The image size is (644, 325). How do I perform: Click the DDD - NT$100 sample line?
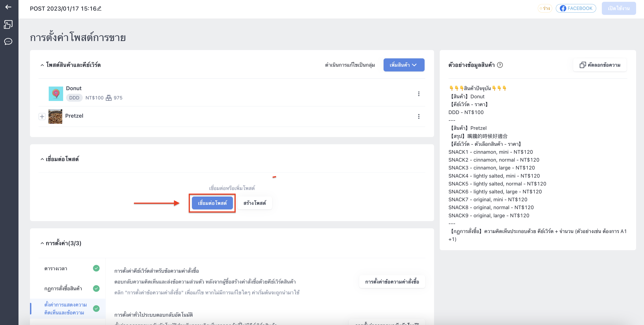466,112
